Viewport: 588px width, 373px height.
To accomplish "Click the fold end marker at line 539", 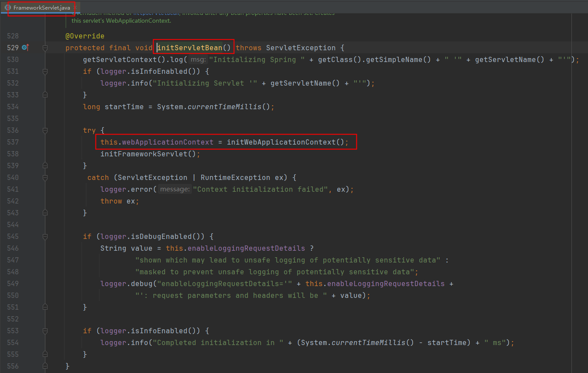I will (45, 166).
